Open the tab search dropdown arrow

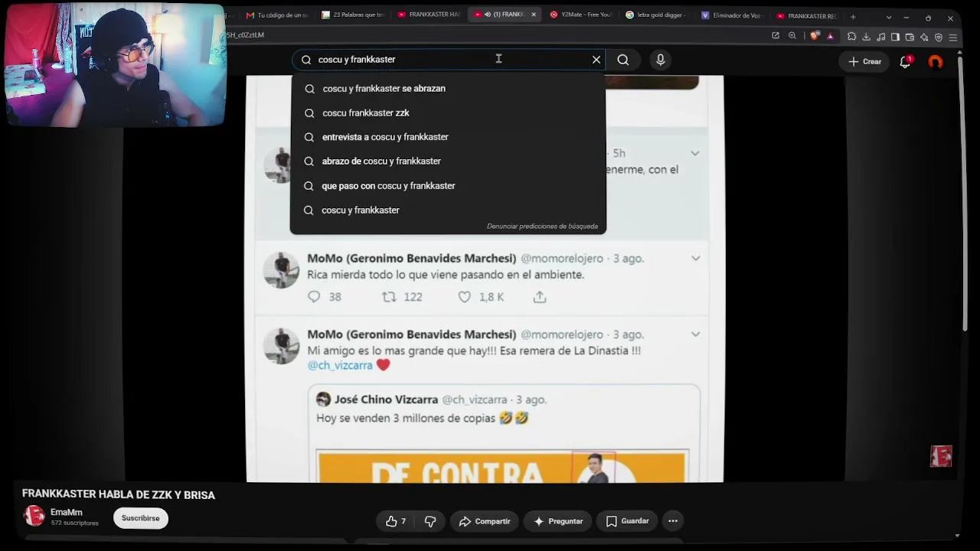(x=889, y=17)
